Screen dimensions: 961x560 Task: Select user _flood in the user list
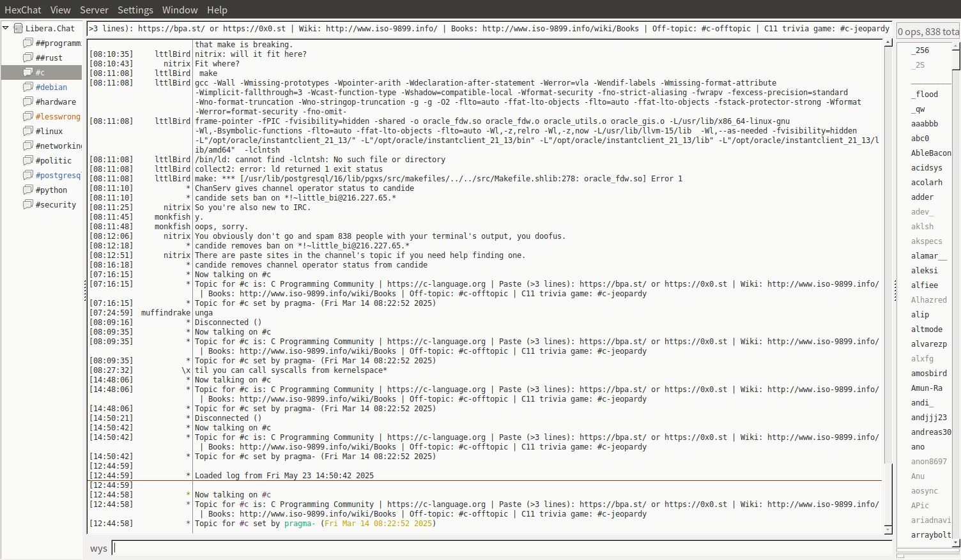[x=925, y=94]
